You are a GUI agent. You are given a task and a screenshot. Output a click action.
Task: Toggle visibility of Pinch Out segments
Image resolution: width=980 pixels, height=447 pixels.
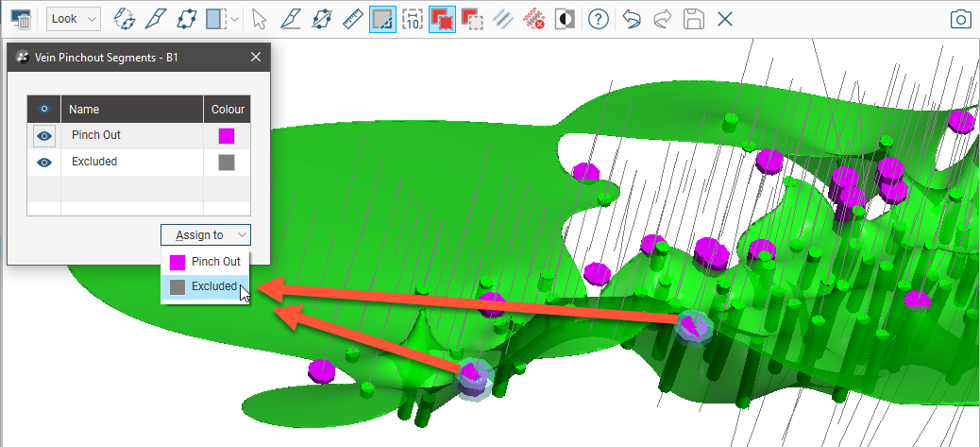(x=43, y=136)
